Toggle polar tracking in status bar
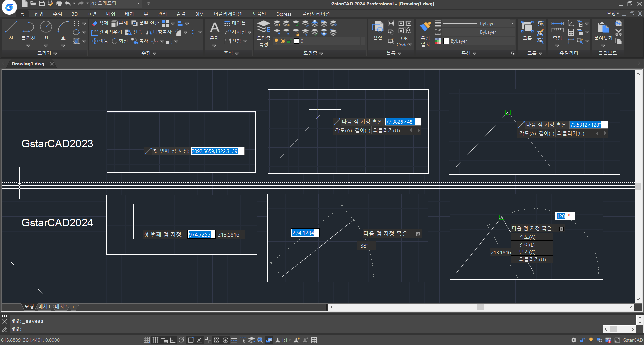 [x=182, y=340]
